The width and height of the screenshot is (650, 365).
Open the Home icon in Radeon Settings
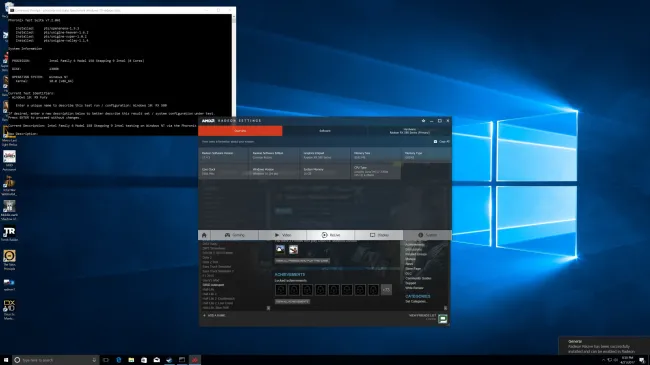click(x=204, y=235)
